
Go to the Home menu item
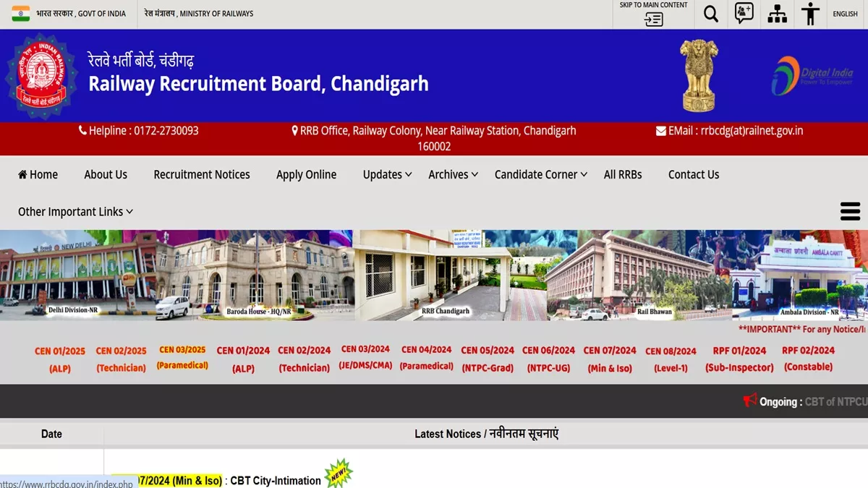[38, 174]
